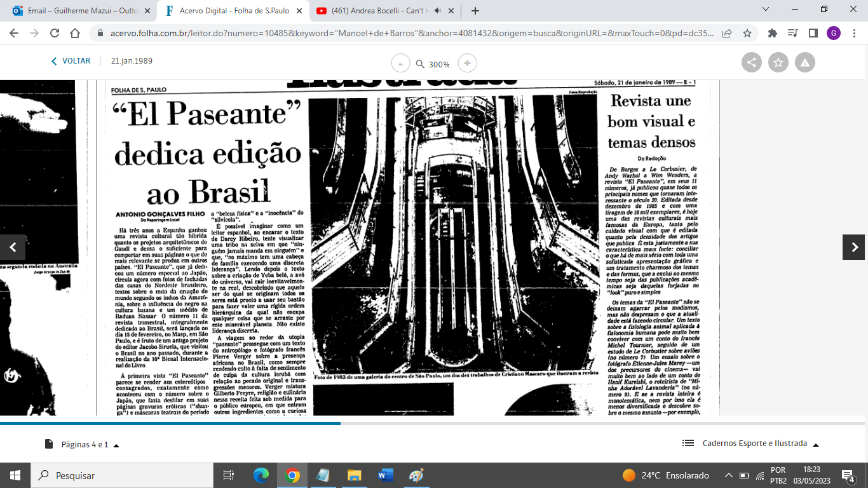Zoom out with the minus button

[x=400, y=64]
